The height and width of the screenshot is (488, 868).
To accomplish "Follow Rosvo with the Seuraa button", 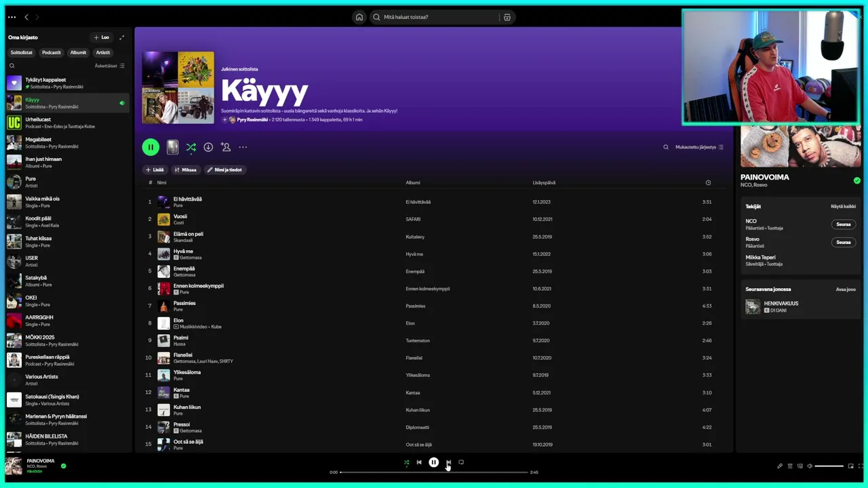I will (x=844, y=242).
